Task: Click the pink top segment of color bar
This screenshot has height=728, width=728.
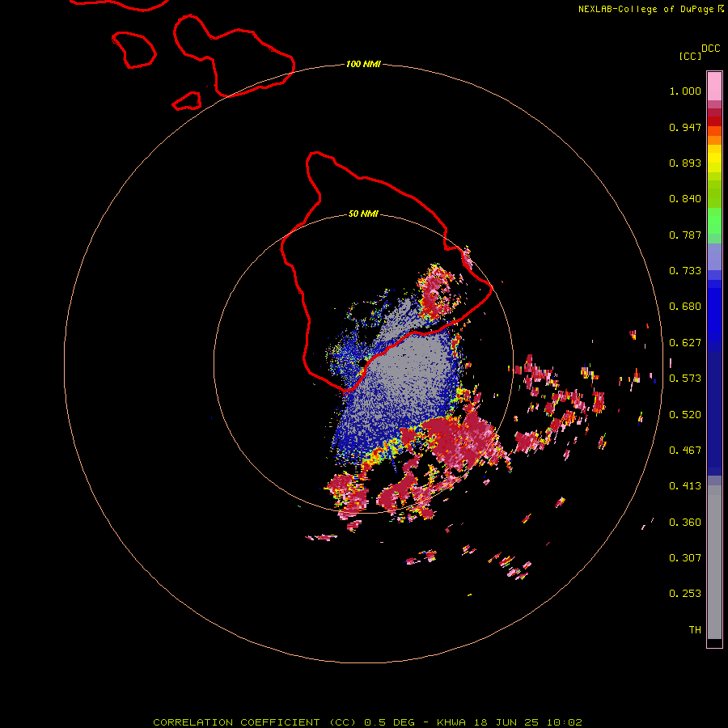Action: [714, 87]
